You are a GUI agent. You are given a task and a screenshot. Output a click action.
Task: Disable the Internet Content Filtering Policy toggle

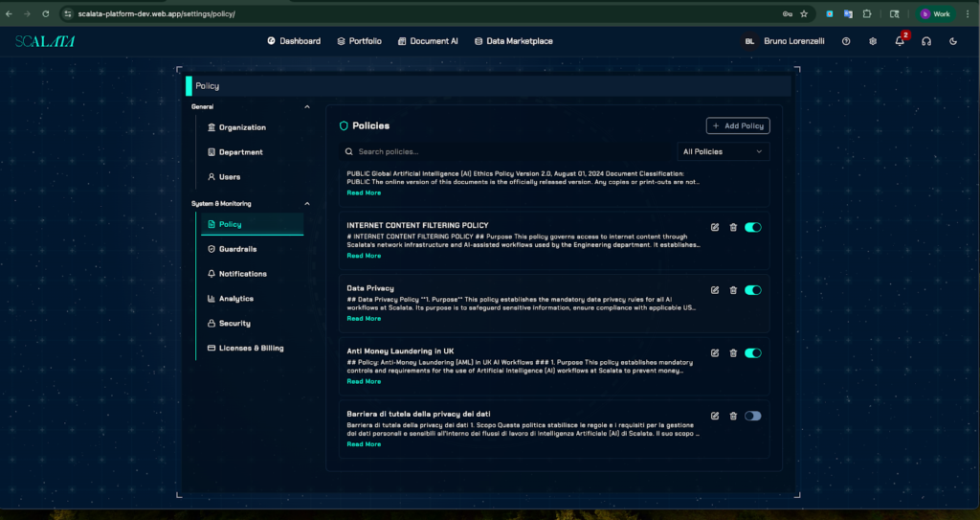pos(753,227)
